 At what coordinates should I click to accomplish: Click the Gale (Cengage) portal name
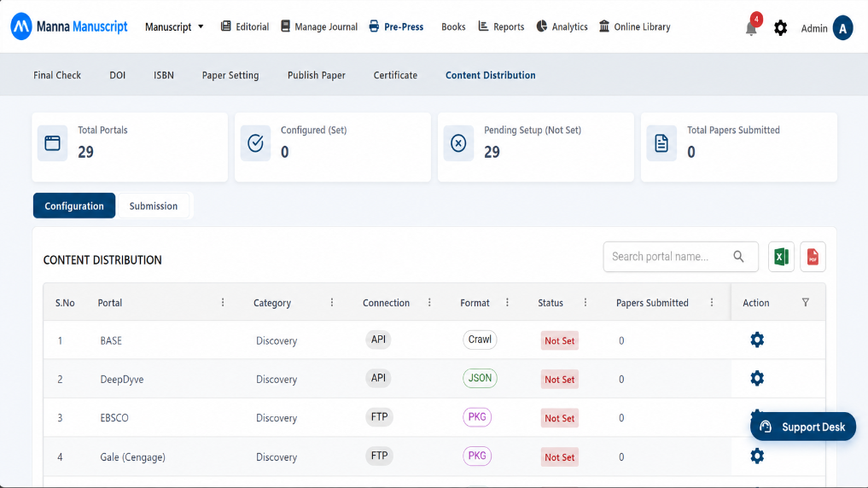(x=133, y=457)
